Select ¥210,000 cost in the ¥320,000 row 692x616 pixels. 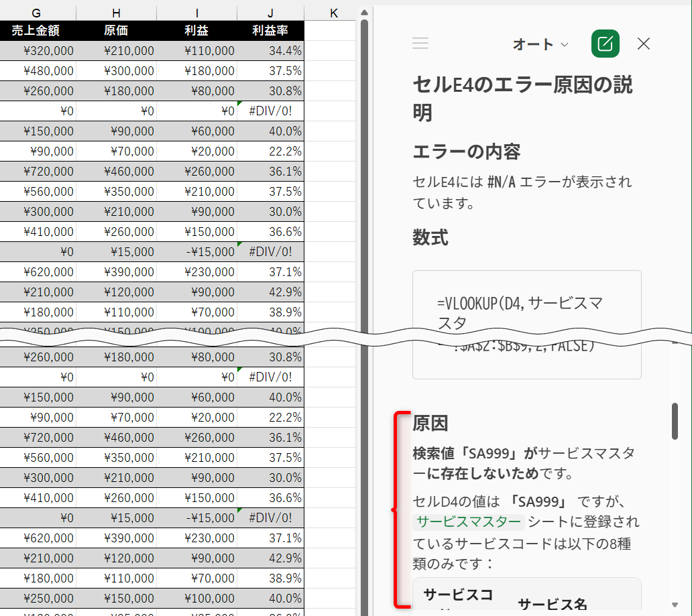click(116, 51)
